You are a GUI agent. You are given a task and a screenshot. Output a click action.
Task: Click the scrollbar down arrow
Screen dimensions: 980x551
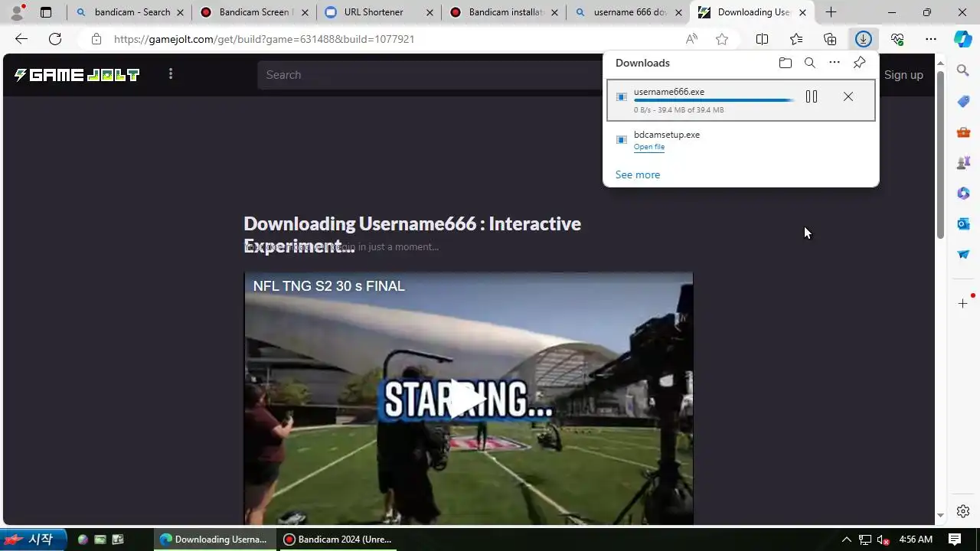point(940,516)
